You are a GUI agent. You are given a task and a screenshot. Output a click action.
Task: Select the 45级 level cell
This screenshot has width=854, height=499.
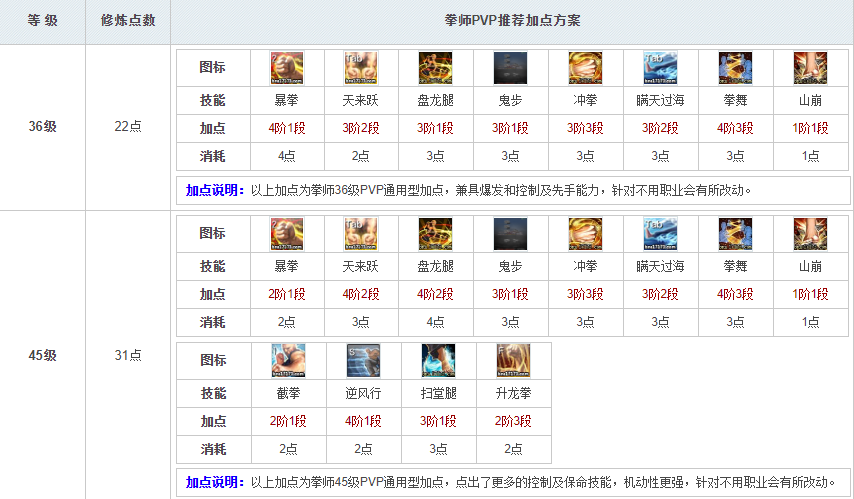42,355
